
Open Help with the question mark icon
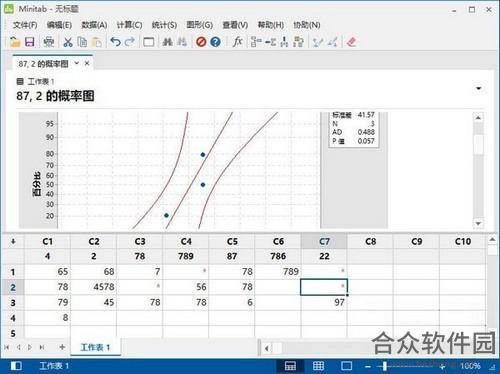(x=215, y=42)
